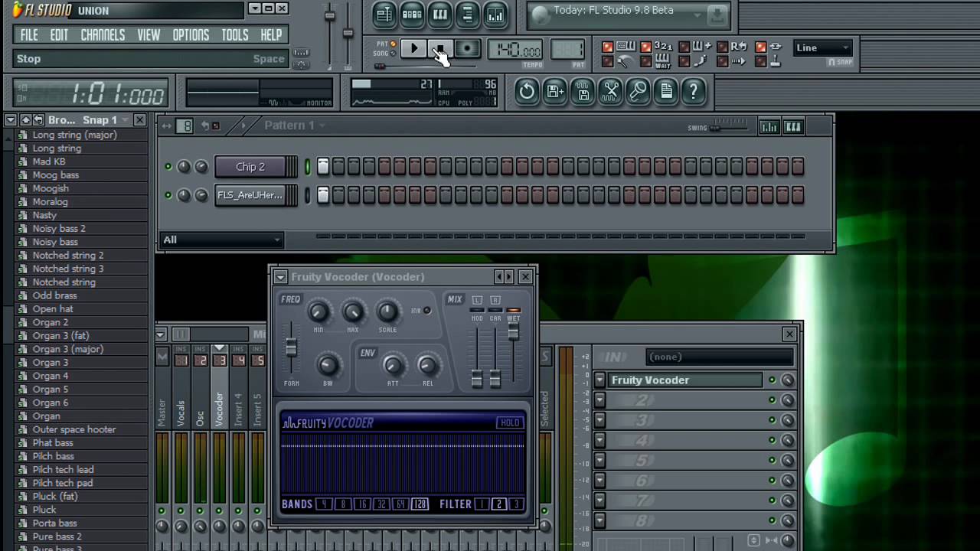Click the Fruity Vocoder effect slot

(x=686, y=380)
